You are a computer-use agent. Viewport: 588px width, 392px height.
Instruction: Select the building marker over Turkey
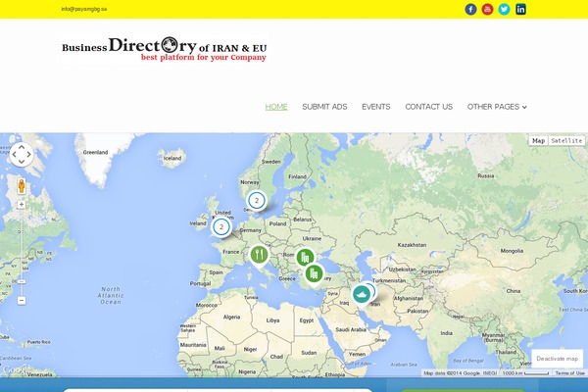[x=314, y=273]
